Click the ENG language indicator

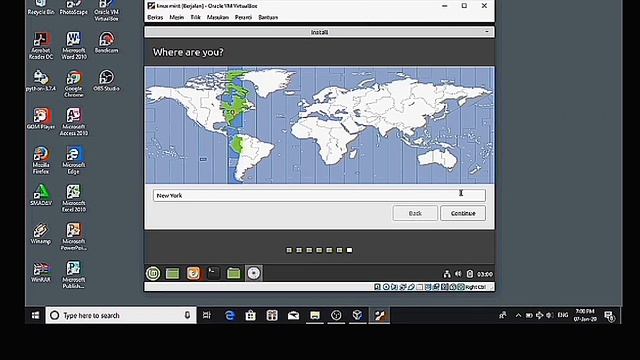pos(563,315)
